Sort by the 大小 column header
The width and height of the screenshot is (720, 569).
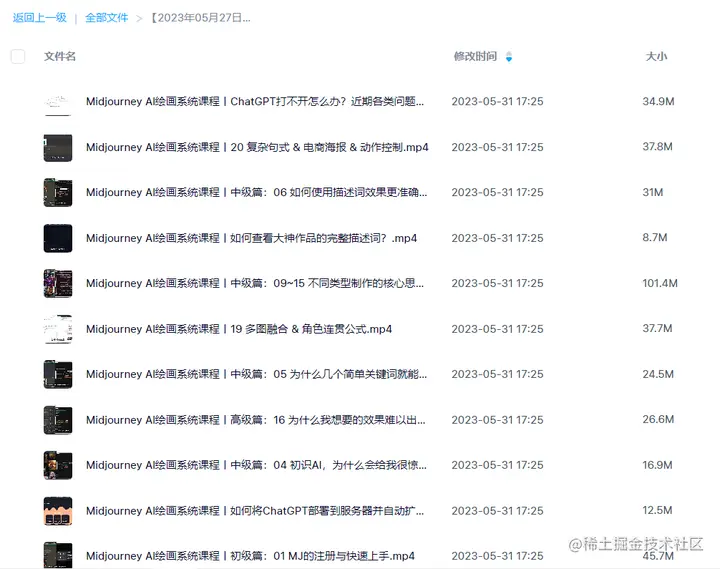(656, 56)
